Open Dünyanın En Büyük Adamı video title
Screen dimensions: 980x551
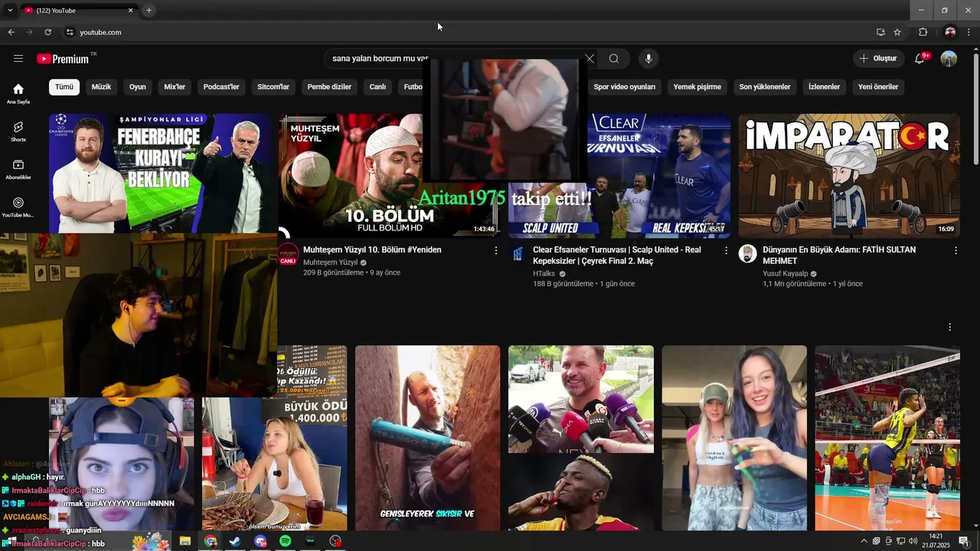click(x=839, y=256)
